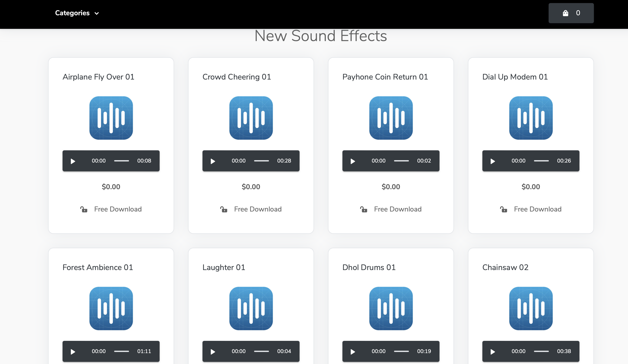Click the Dhol Drums 01 seek bar

pyautogui.click(x=401, y=351)
